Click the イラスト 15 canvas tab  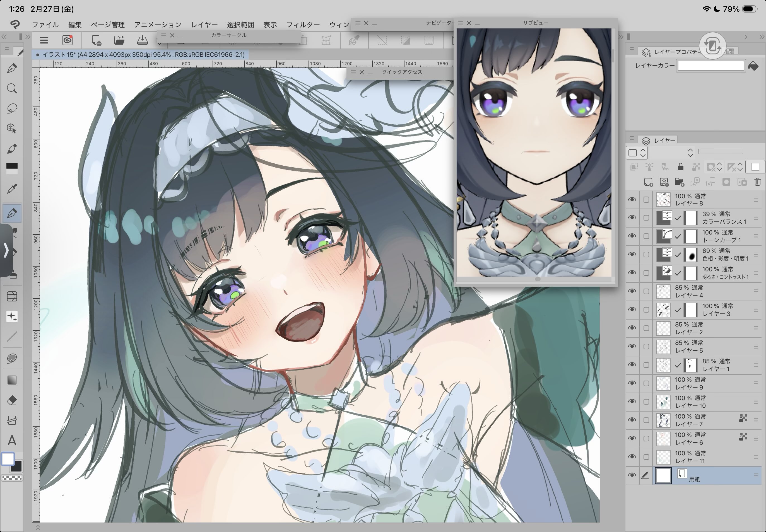140,55
